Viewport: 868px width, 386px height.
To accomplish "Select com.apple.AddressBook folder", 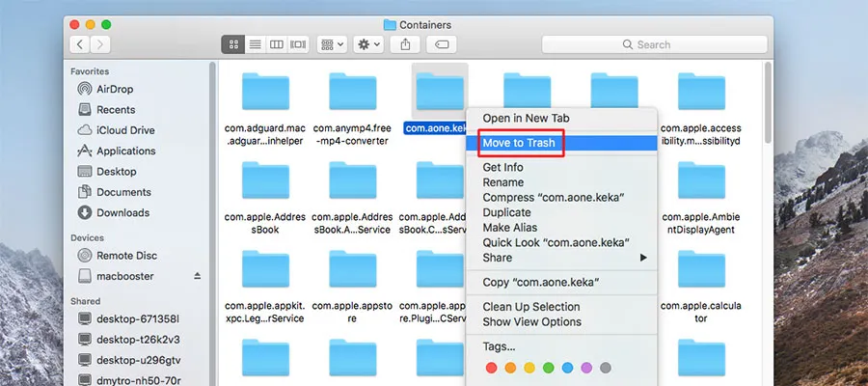I will click(266, 180).
